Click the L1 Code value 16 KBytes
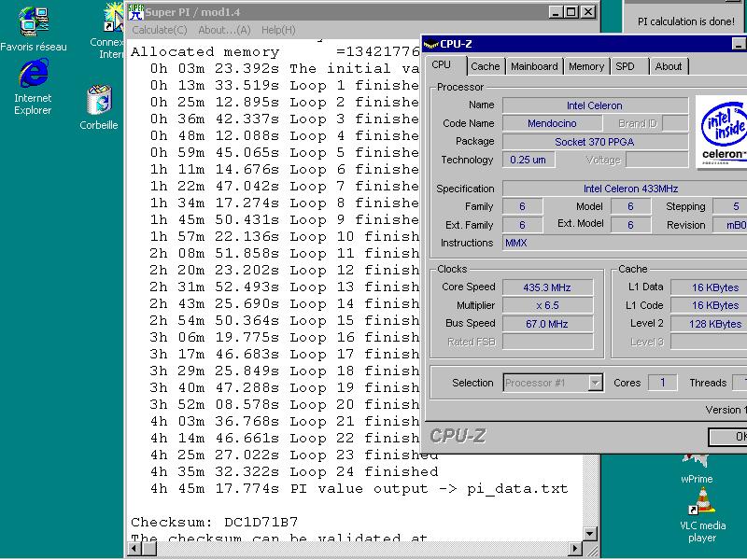The height and width of the screenshot is (560, 747). 709,305
